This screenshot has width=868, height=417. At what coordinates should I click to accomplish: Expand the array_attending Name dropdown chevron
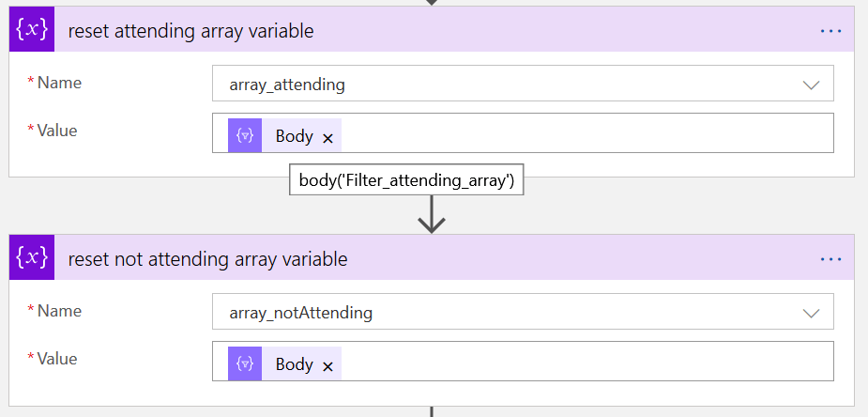tap(811, 85)
